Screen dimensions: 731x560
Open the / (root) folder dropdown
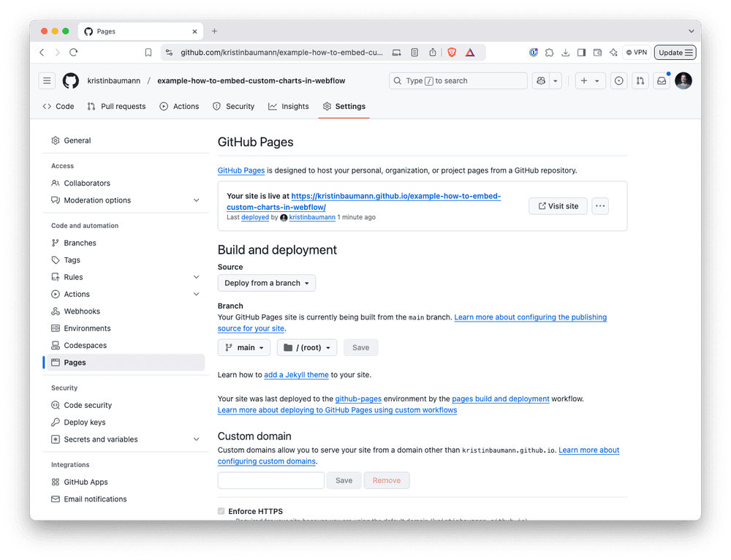point(306,347)
